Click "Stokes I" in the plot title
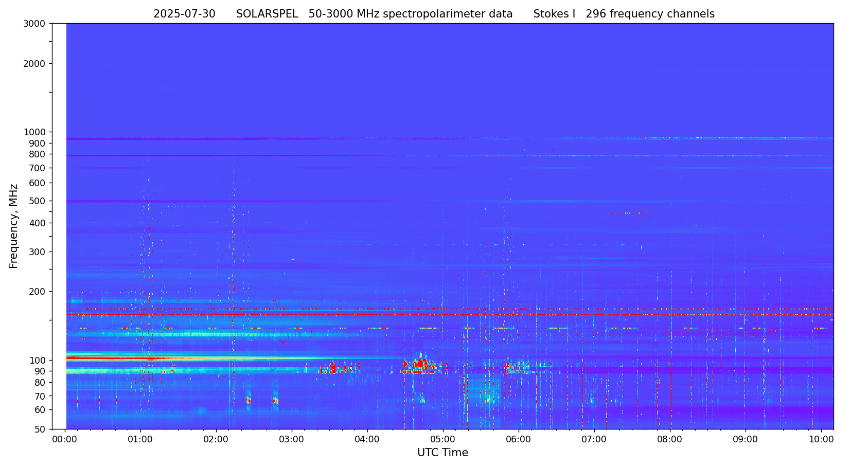Viewport: 868px width, 466px height. pyautogui.click(x=554, y=14)
